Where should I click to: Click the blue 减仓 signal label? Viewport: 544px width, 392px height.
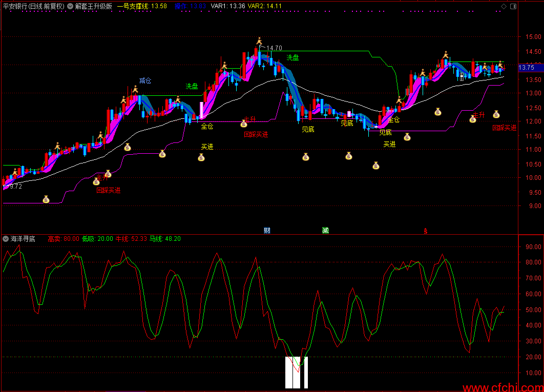(x=145, y=81)
